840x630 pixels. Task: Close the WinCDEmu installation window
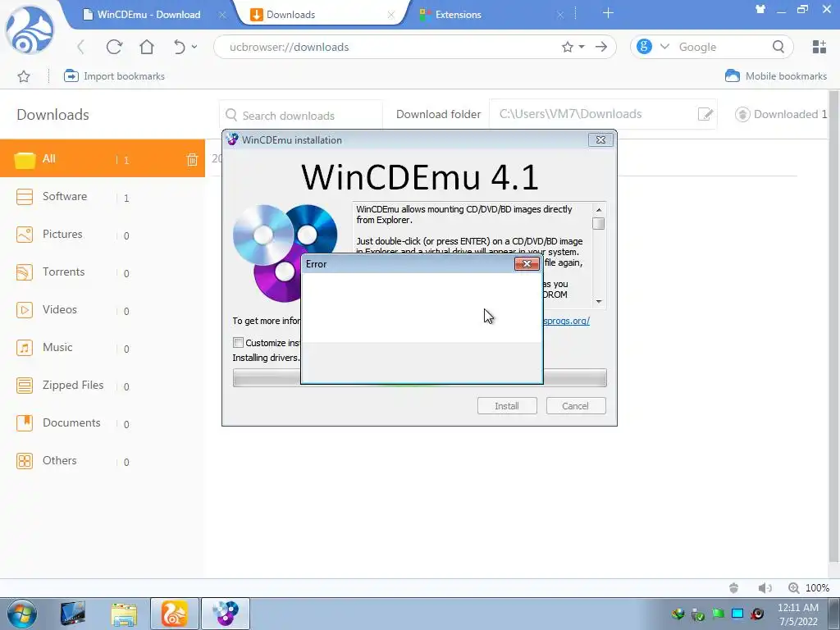tap(600, 139)
